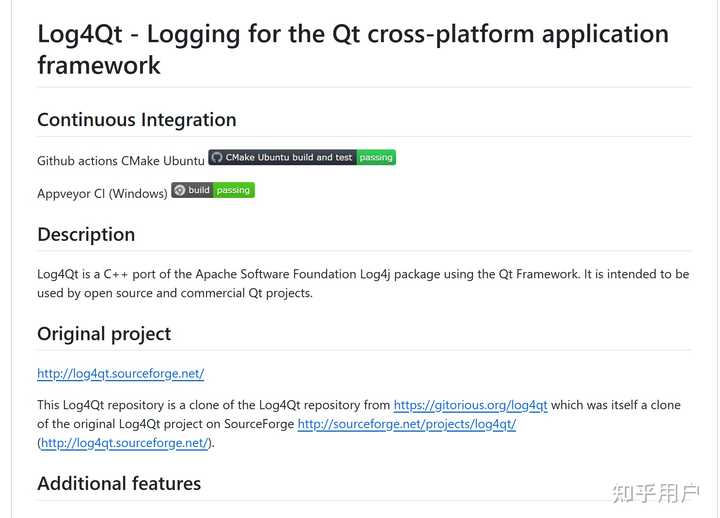The width and height of the screenshot is (720, 518).
Task: Click the repository clone explanation paragraph
Action: pos(359,424)
